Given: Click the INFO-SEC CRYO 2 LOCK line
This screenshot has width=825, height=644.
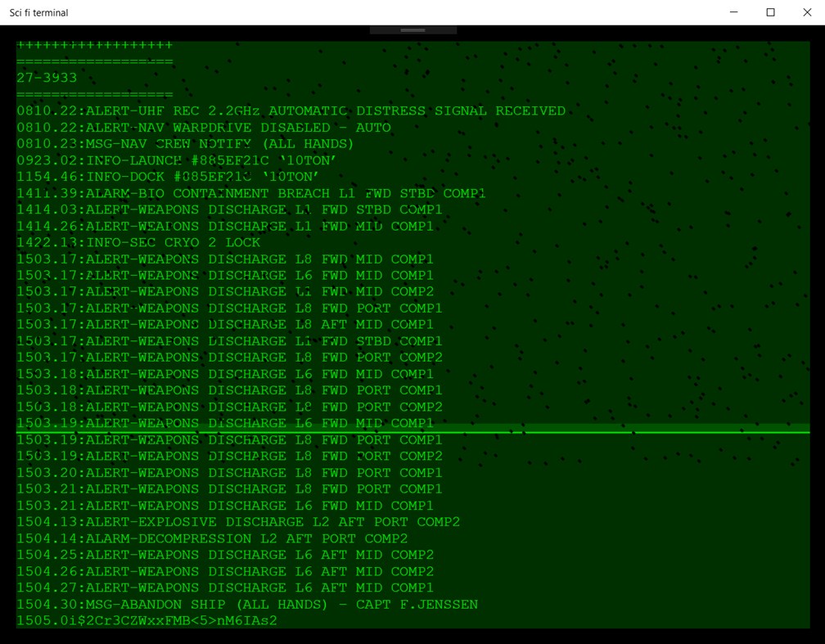Looking at the screenshot, I should [x=137, y=242].
